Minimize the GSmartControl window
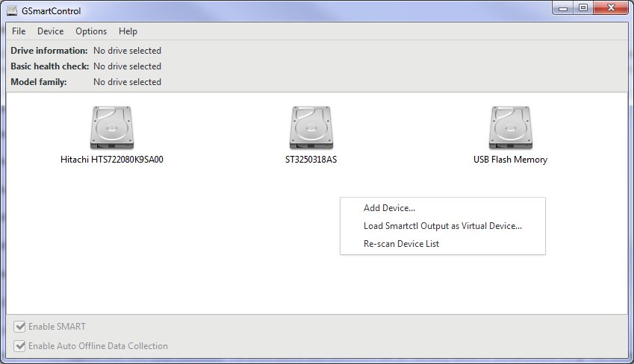Image resolution: width=634 pixels, height=364 pixels. 563,8
